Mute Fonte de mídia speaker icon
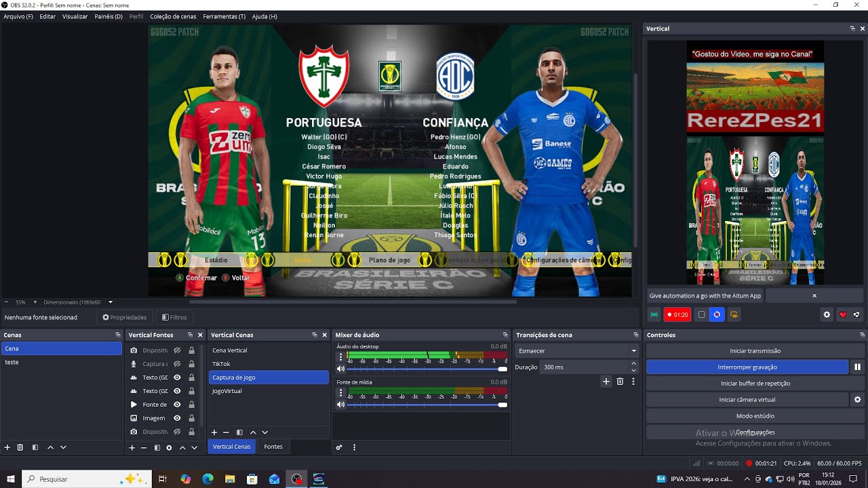Viewport: 868px width, 488px height. coord(341,405)
